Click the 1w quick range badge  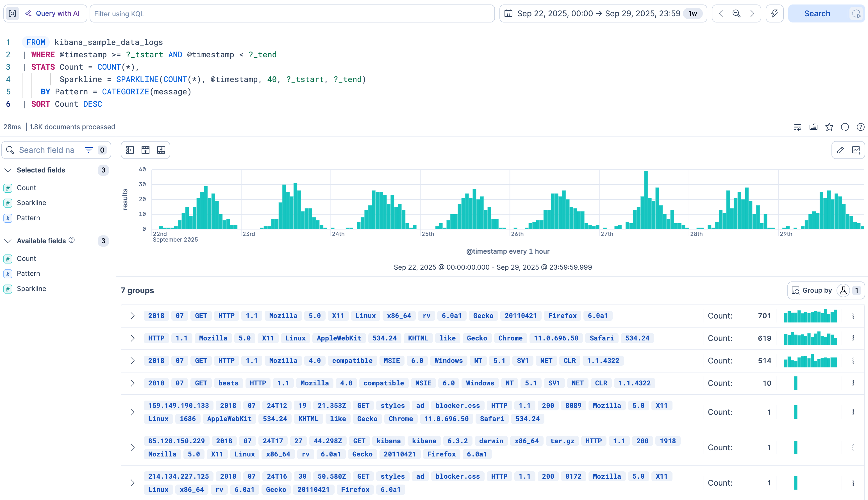(692, 13)
